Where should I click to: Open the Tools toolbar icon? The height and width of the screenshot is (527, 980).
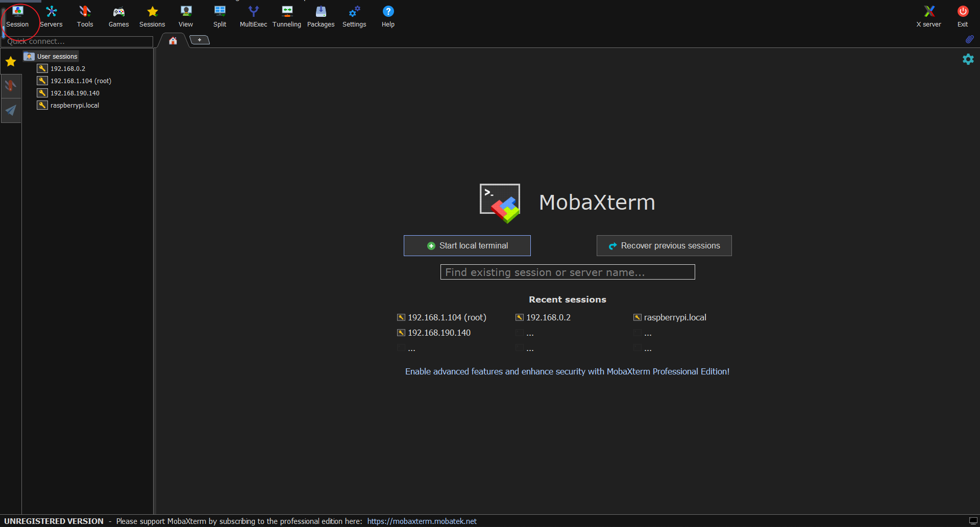(x=85, y=16)
